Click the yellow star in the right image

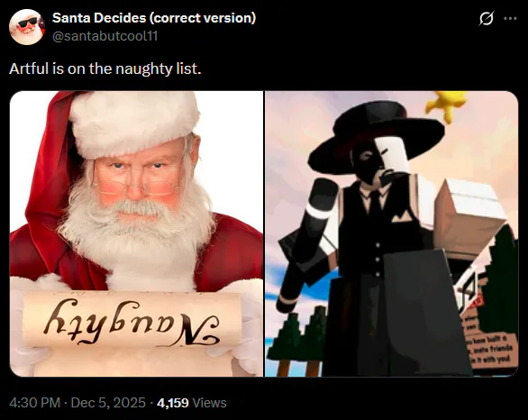(446, 104)
